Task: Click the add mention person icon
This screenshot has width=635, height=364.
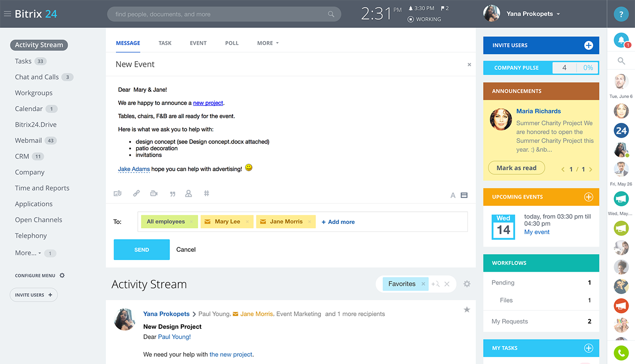Action: (189, 194)
